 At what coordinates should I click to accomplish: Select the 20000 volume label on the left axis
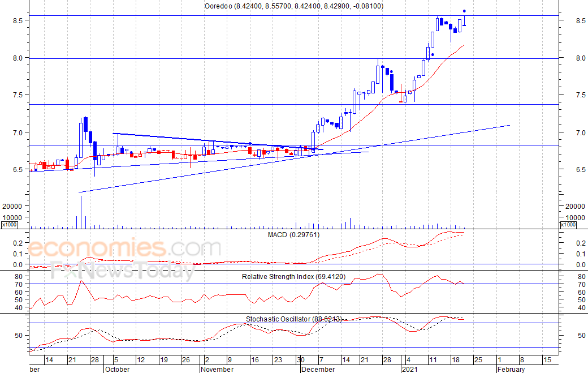pos(12,206)
